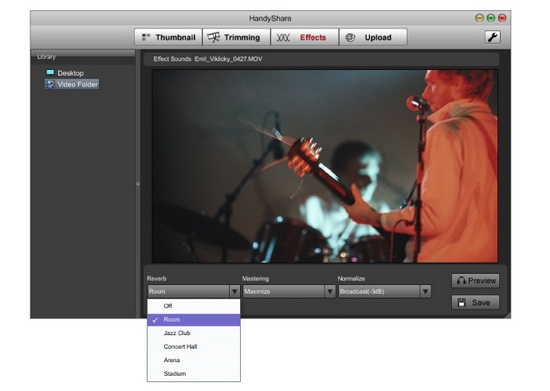Click the headphones icon on Preview

[461, 281]
